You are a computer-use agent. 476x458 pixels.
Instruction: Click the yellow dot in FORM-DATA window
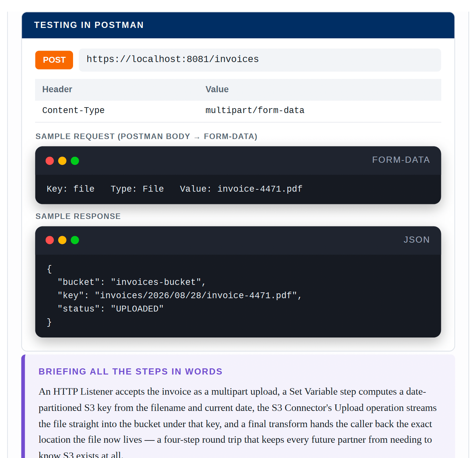[x=62, y=161]
